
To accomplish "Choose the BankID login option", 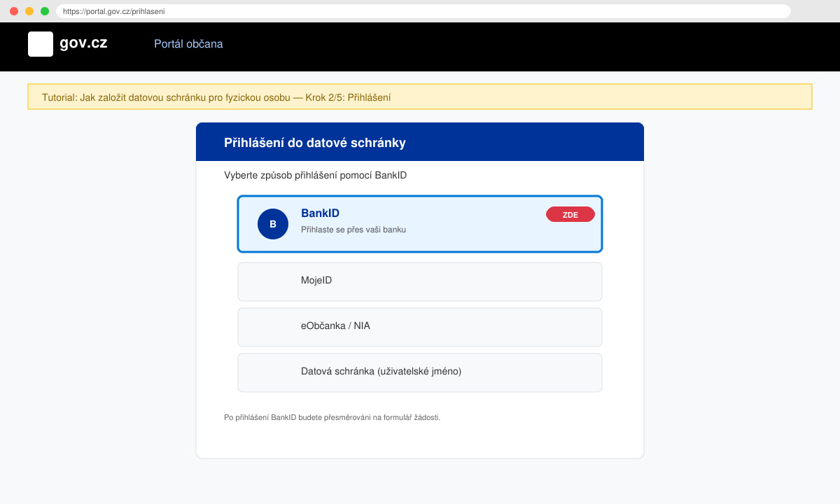I will click(x=420, y=224).
